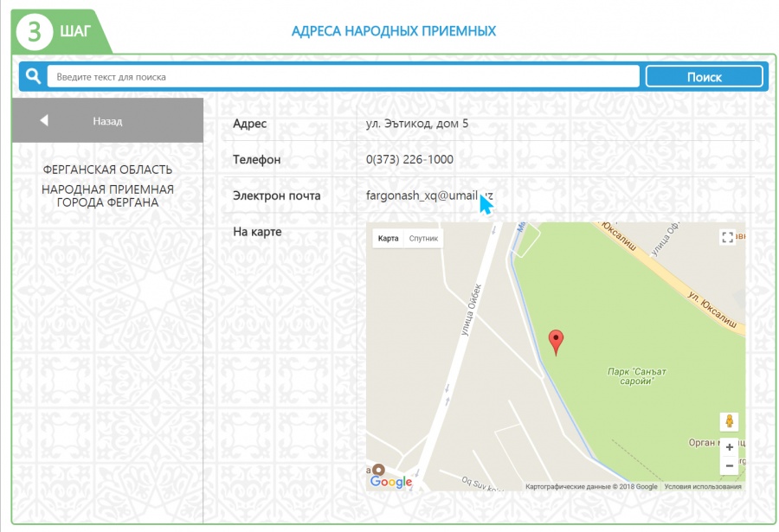This screenshot has width=779, height=532.
Task: Click the улица Ойбек street label
Action: 471,310
